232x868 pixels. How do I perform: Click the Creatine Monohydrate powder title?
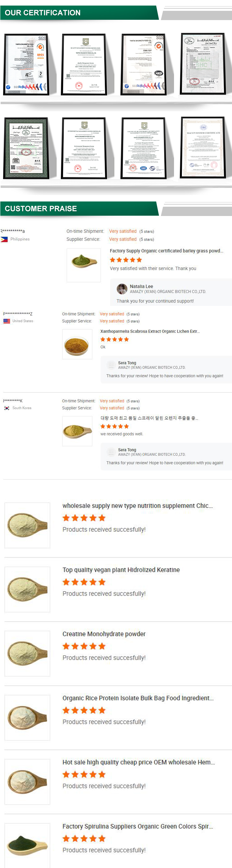[104, 634]
